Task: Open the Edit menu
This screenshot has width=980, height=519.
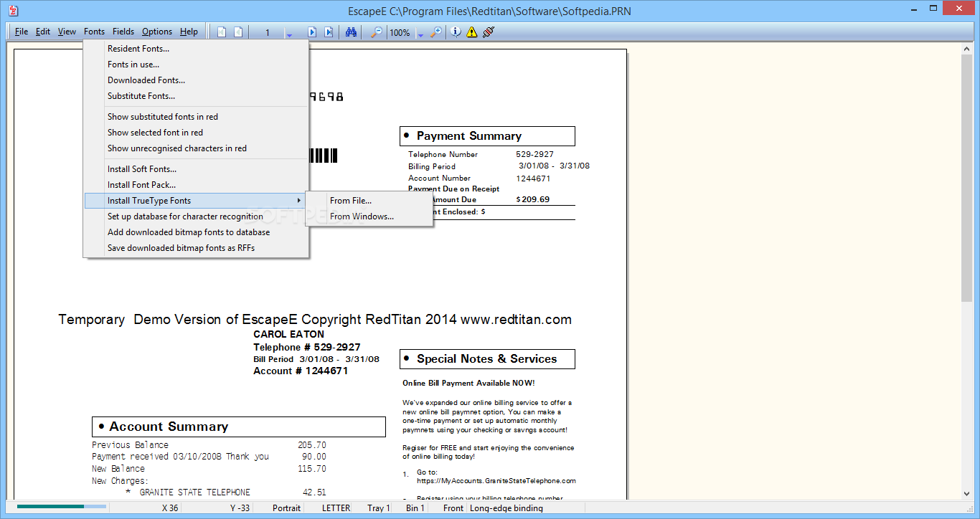Action: tap(43, 32)
